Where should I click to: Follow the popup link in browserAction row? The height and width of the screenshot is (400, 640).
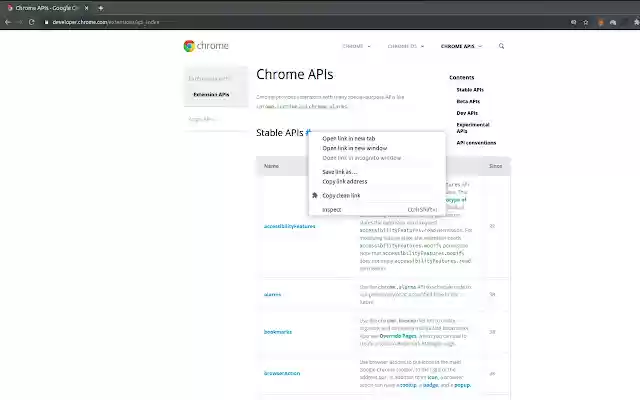click(x=462, y=385)
